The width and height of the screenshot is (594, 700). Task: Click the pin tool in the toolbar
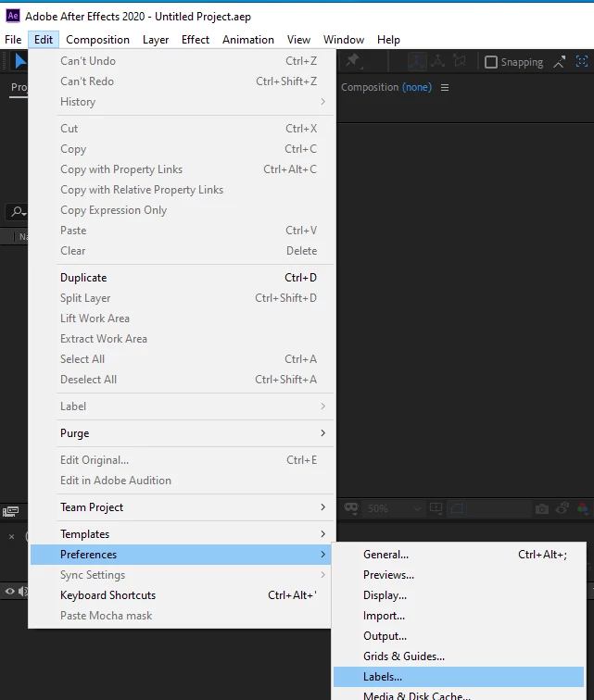pyautogui.click(x=353, y=60)
